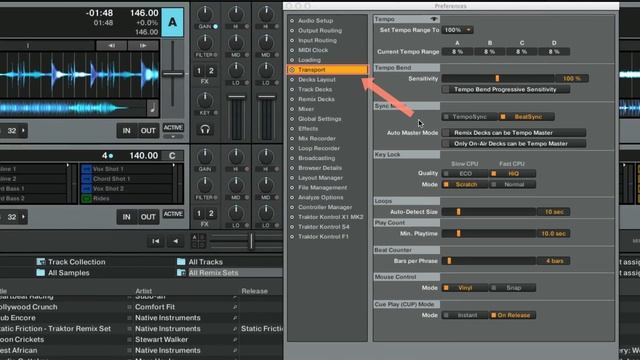
Task: Select On Release cue play mode
Action: pyautogui.click(x=513, y=315)
